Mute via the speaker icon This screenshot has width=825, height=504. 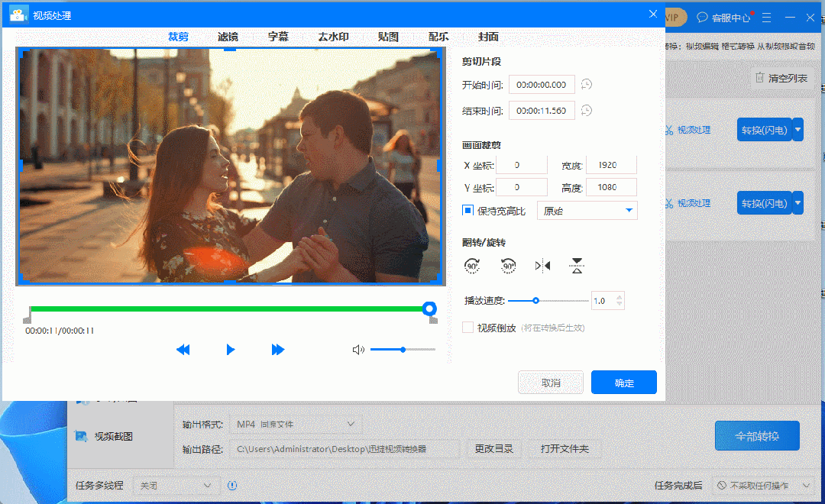pyautogui.click(x=358, y=350)
